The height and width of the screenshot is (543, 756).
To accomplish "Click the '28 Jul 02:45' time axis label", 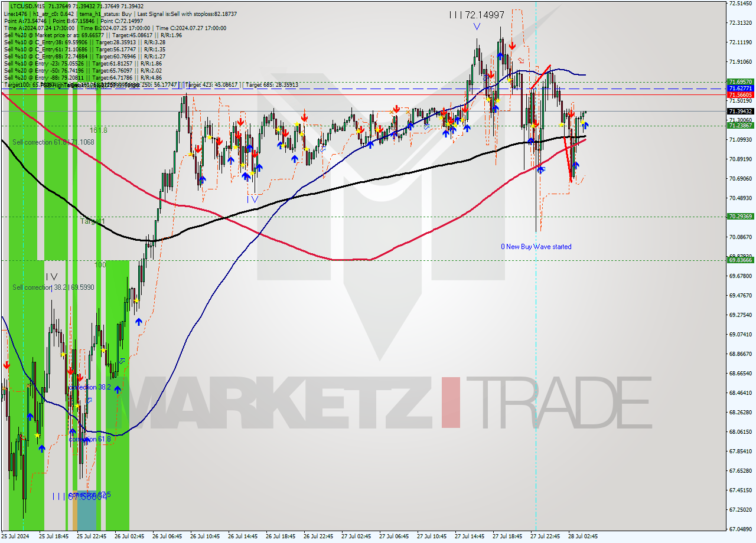I will click(583, 537).
